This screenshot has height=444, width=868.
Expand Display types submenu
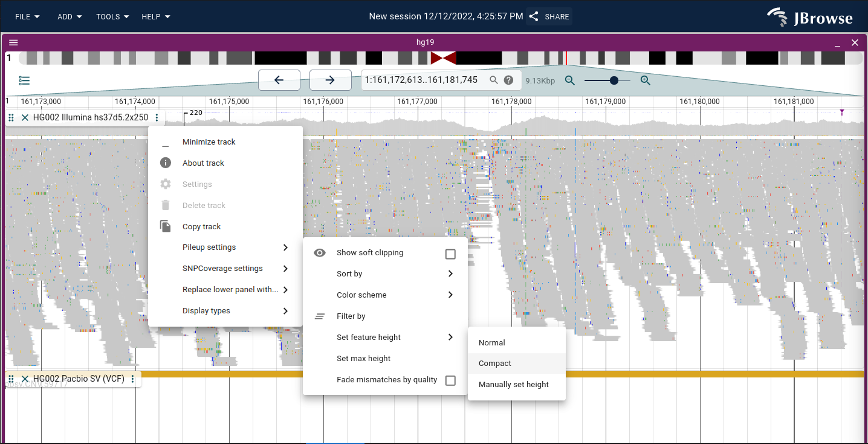[x=225, y=311]
